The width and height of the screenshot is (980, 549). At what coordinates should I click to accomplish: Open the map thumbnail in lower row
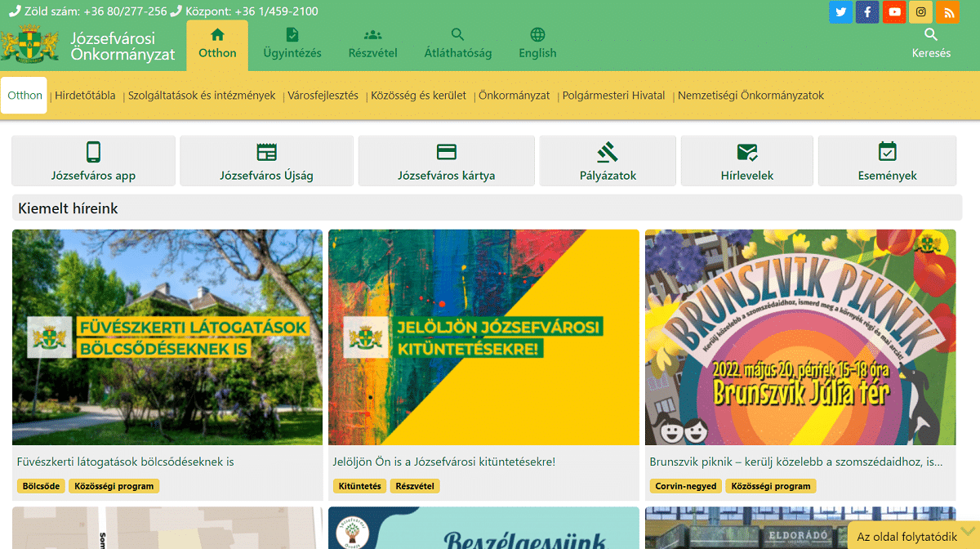167,528
